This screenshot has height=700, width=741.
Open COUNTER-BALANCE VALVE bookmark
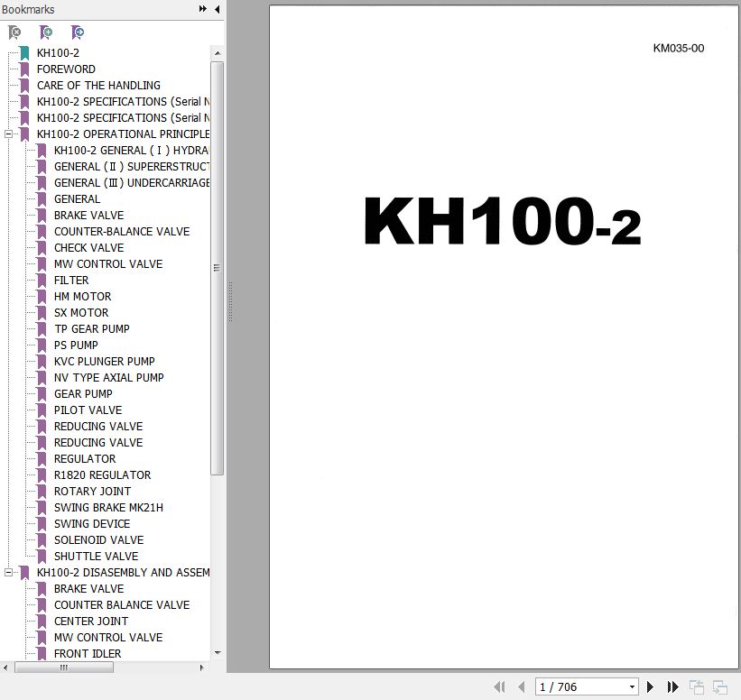pyautogui.click(x=122, y=232)
